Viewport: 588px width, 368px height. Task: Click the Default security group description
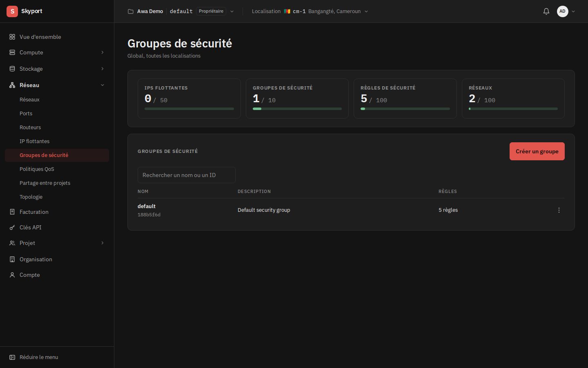tap(264, 210)
